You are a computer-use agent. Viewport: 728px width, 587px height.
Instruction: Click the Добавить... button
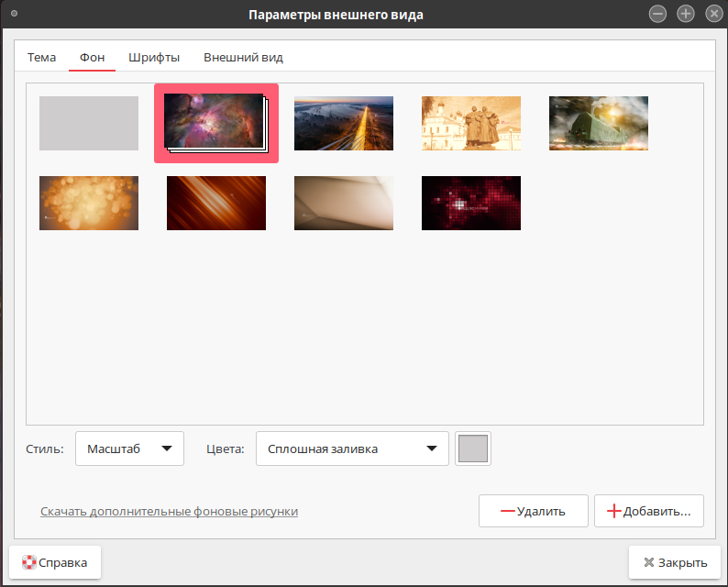[648, 511]
